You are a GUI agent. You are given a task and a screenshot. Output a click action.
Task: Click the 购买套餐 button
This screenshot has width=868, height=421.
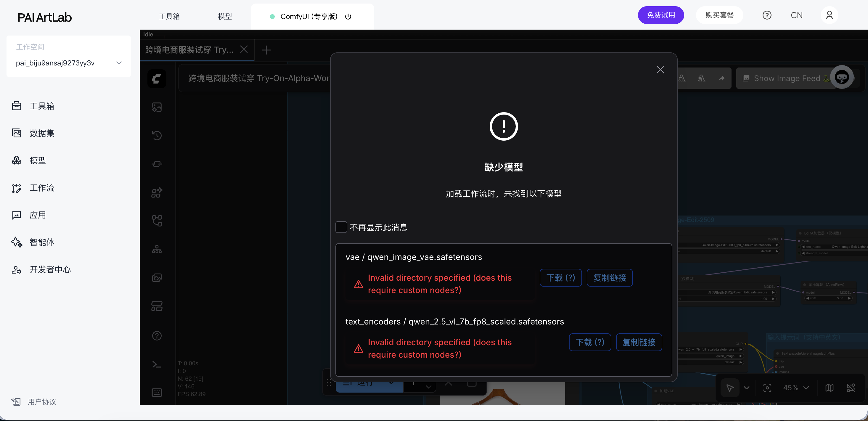pyautogui.click(x=719, y=15)
